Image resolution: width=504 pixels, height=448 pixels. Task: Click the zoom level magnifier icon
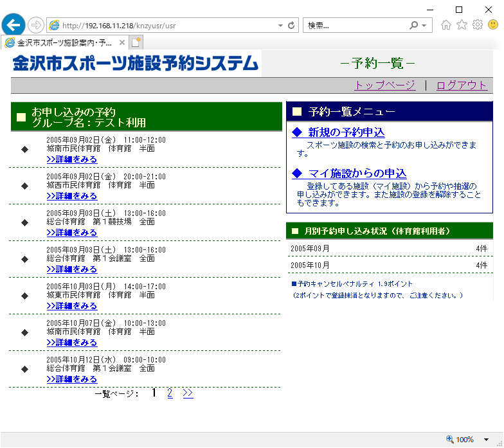tap(450, 439)
